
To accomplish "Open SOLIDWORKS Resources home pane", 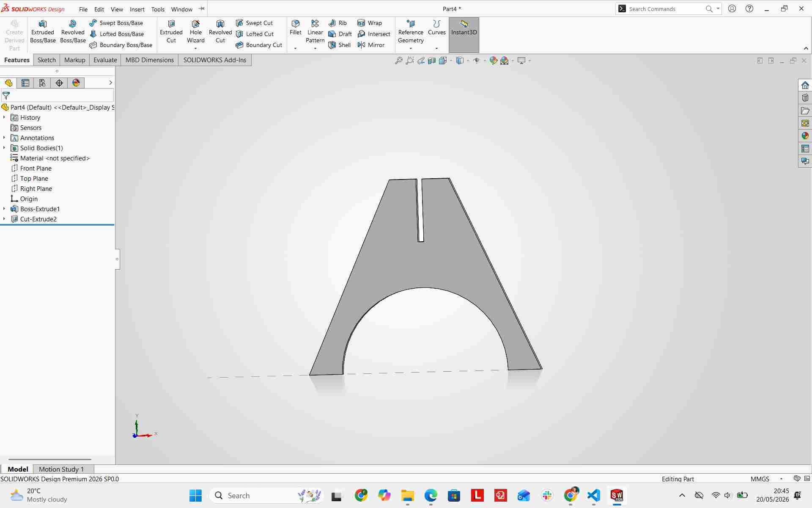I will tap(805, 85).
